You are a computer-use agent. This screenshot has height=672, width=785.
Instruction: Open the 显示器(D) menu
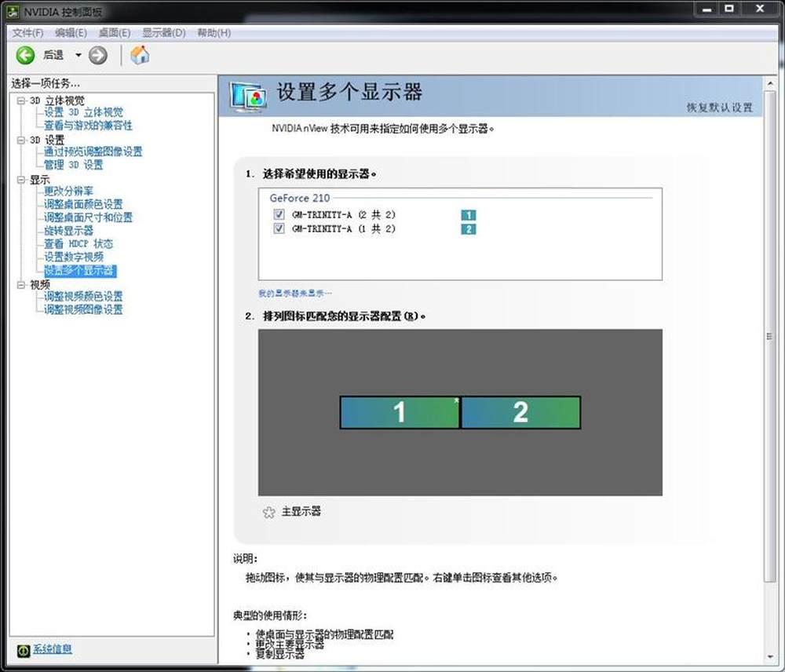[x=164, y=33]
